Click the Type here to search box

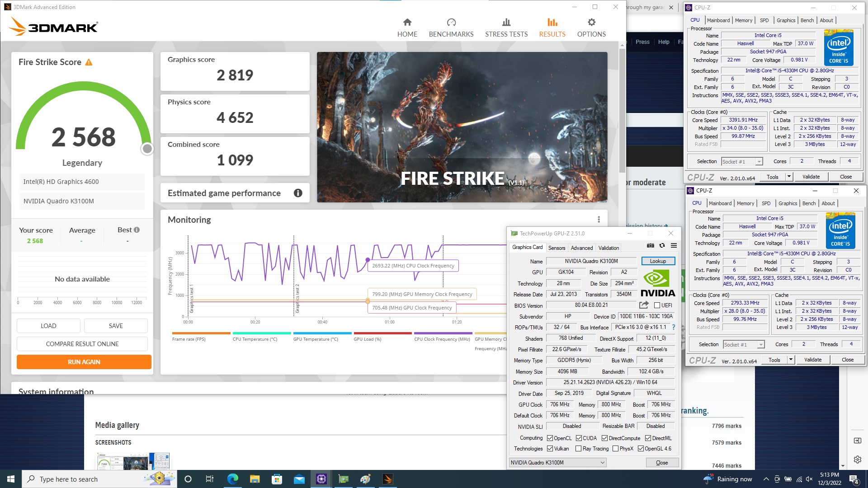[99, 479]
